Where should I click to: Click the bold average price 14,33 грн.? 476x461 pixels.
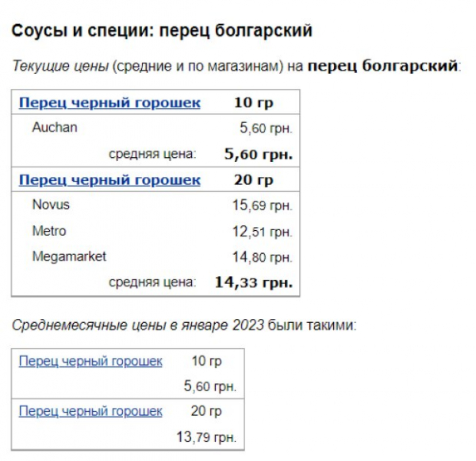pyautogui.click(x=254, y=282)
